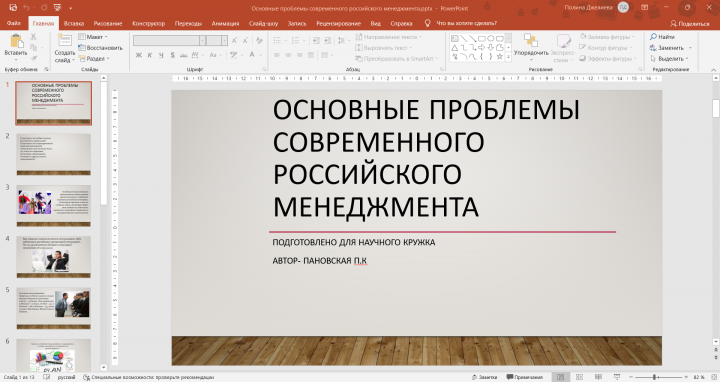This screenshot has height=382, width=720.
Task: Click the Decrease Font Size icon
Action: coord(246,40)
